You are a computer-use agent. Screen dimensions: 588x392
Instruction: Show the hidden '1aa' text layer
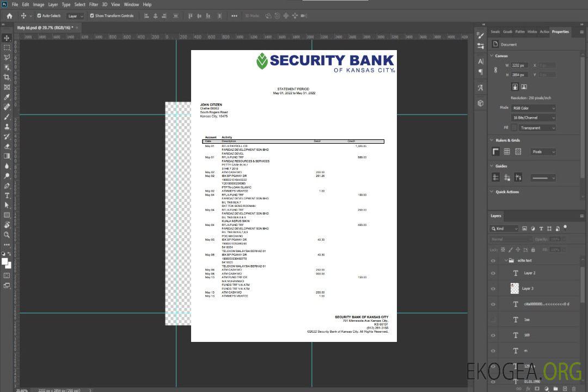tap(493, 320)
